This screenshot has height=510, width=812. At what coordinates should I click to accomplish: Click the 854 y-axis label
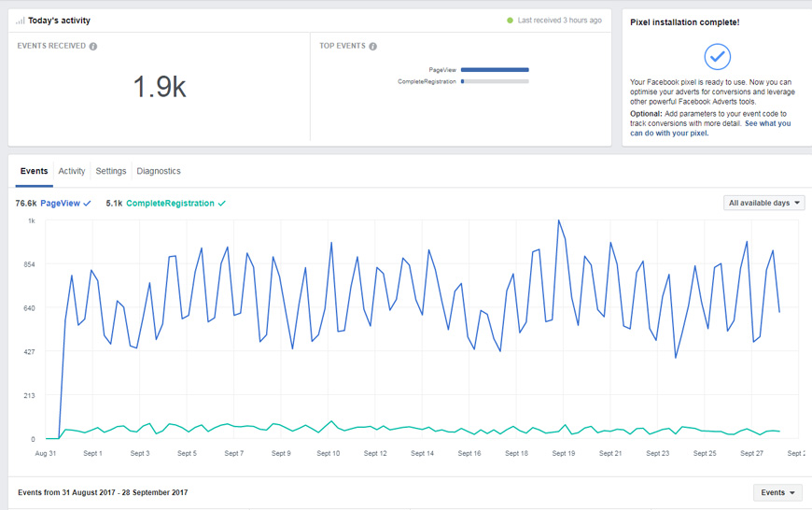tap(30, 264)
